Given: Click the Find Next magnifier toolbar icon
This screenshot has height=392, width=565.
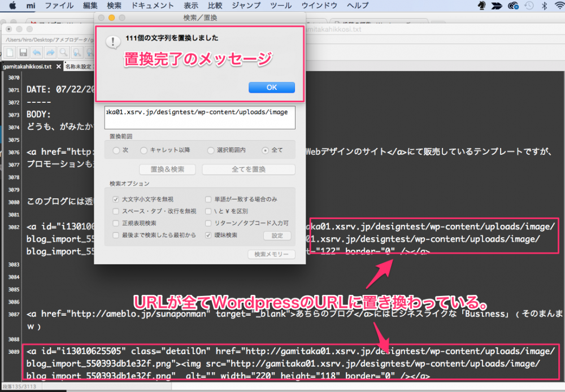Looking at the screenshot, I should [x=77, y=53].
